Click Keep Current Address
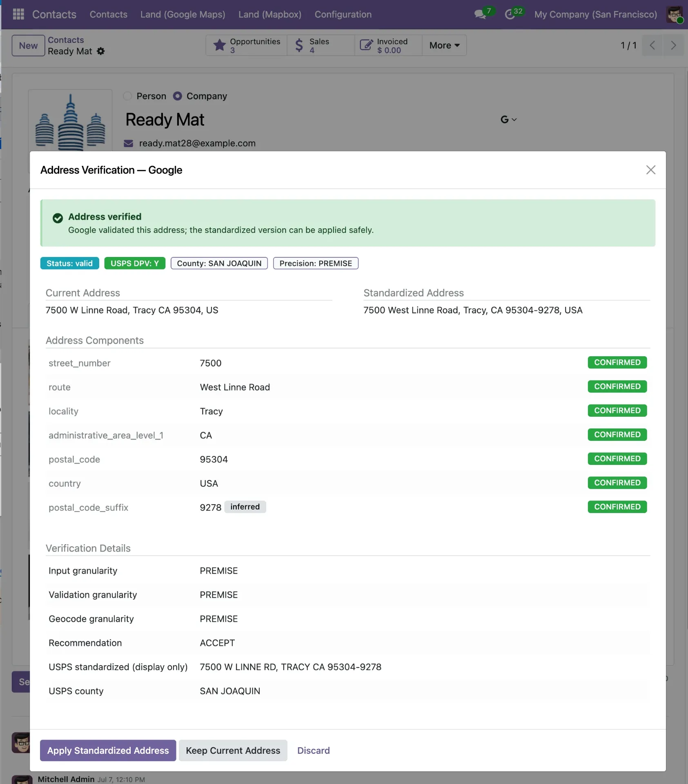 (233, 750)
